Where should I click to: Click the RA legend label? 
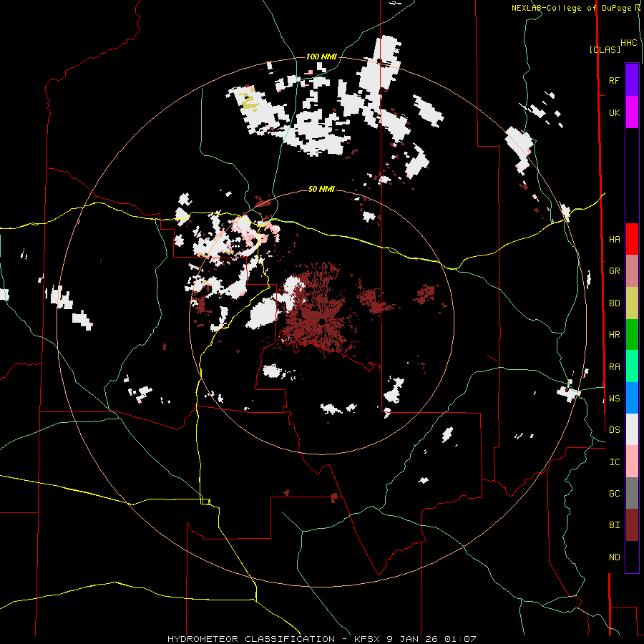tap(614, 367)
